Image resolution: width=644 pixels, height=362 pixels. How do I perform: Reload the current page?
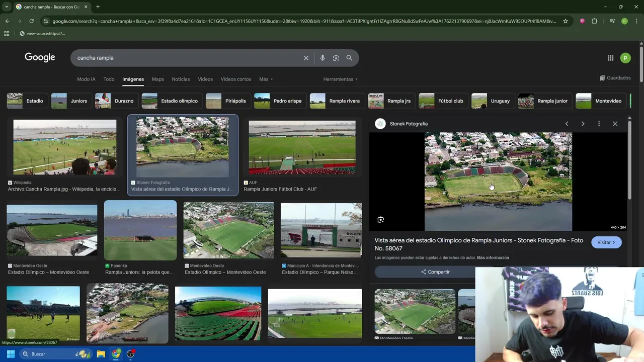coord(31,21)
